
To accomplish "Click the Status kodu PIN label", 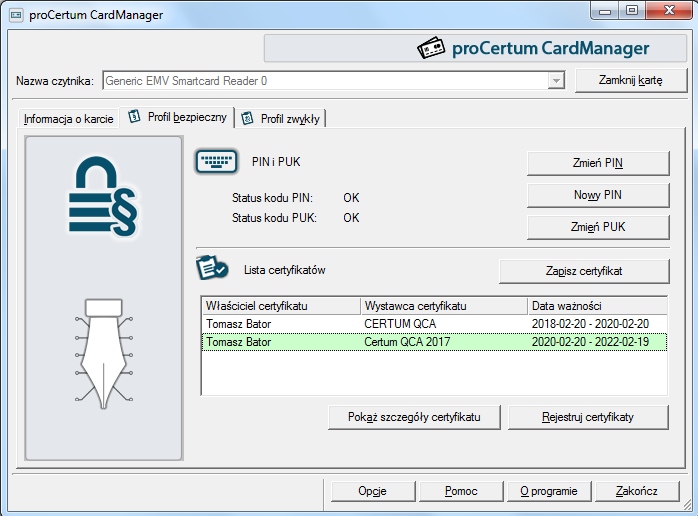I will pos(272,198).
